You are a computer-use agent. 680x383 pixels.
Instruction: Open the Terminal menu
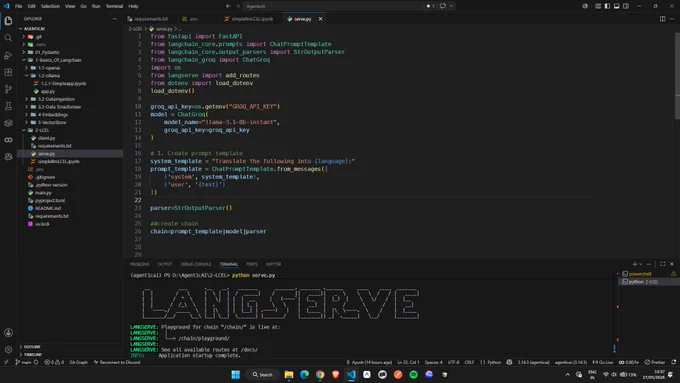[x=114, y=6]
